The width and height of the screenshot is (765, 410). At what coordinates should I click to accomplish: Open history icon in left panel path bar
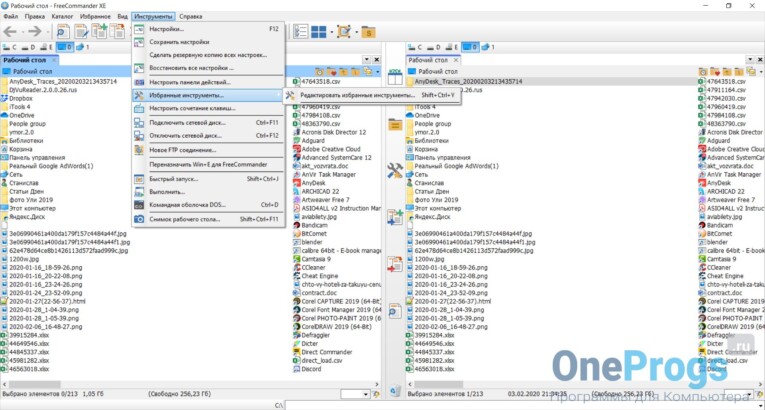pos(320,72)
